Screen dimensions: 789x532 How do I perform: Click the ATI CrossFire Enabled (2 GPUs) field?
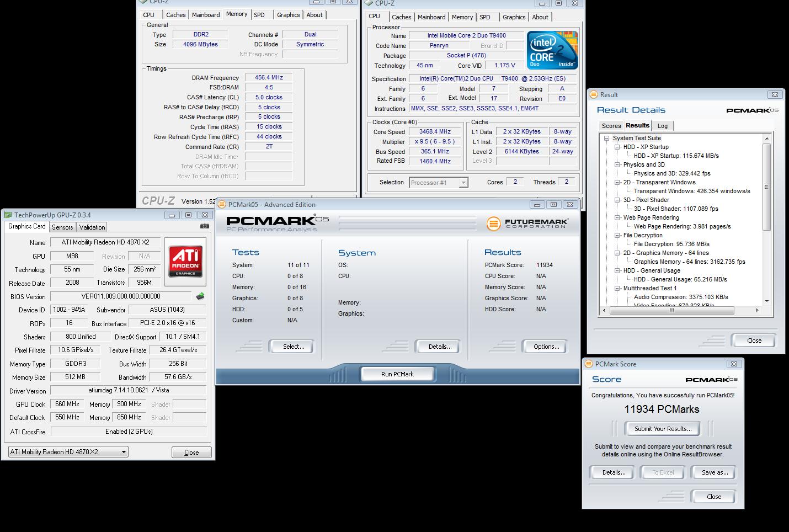[129, 432]
